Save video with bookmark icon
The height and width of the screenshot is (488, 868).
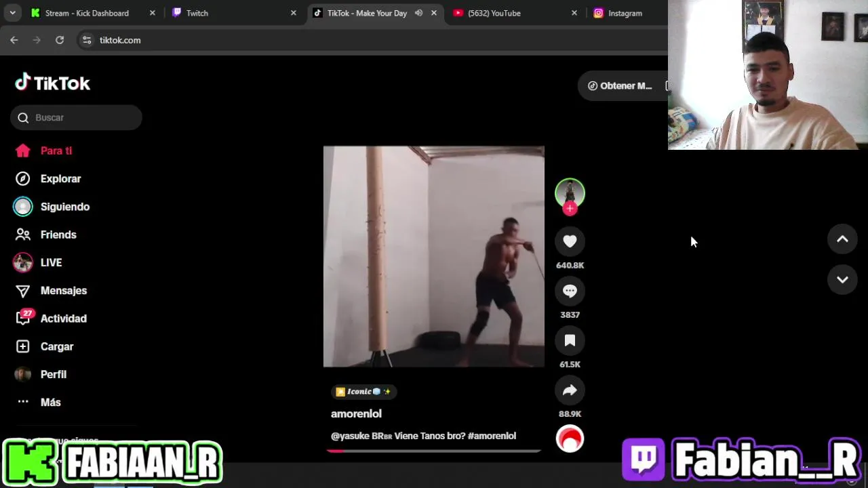coord(570,340)
